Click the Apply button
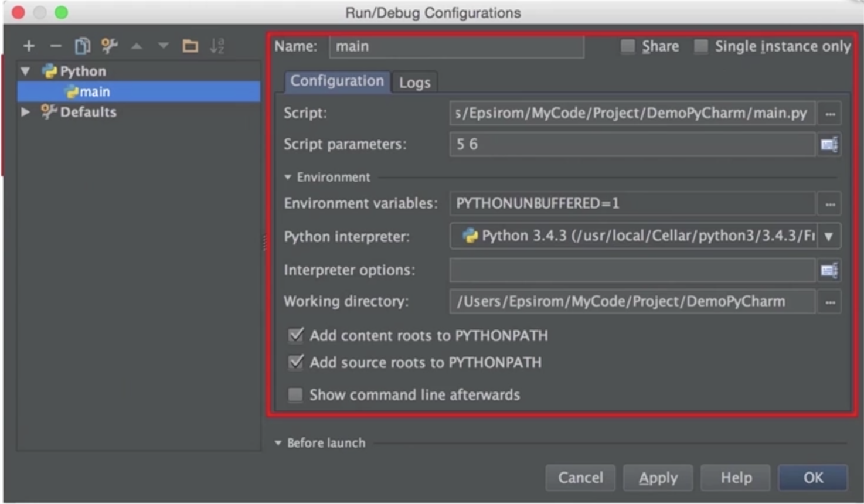Screen dimensions: 864x504 click(x=658, y=478)
